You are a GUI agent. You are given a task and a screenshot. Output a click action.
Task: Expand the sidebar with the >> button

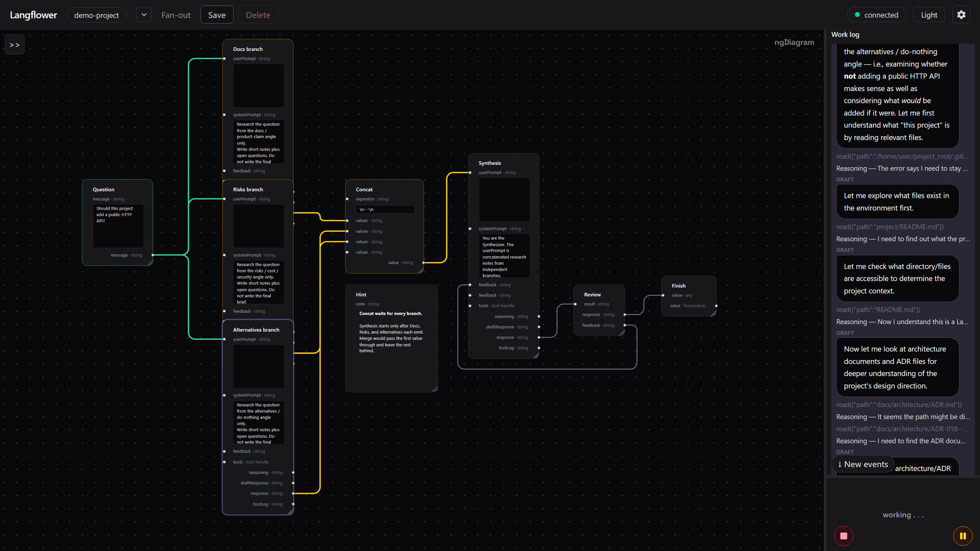[x=14, y=44]
